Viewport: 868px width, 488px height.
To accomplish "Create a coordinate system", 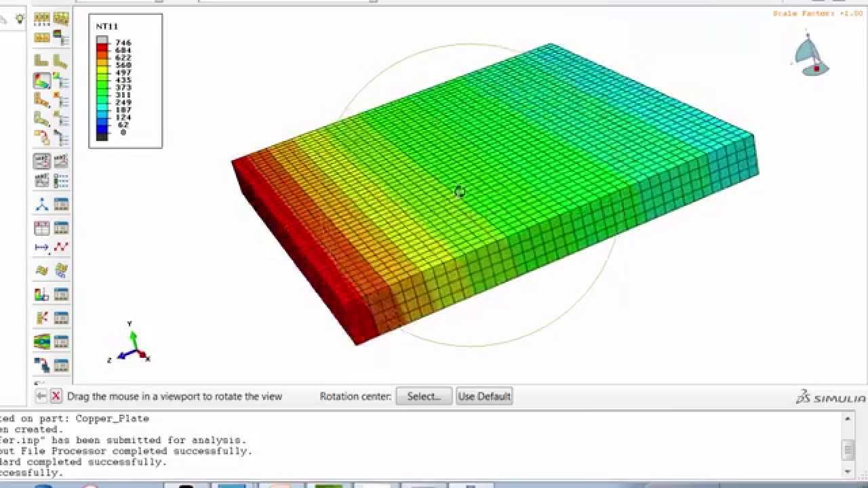I will pyautogui.click(x=42, y=205).
